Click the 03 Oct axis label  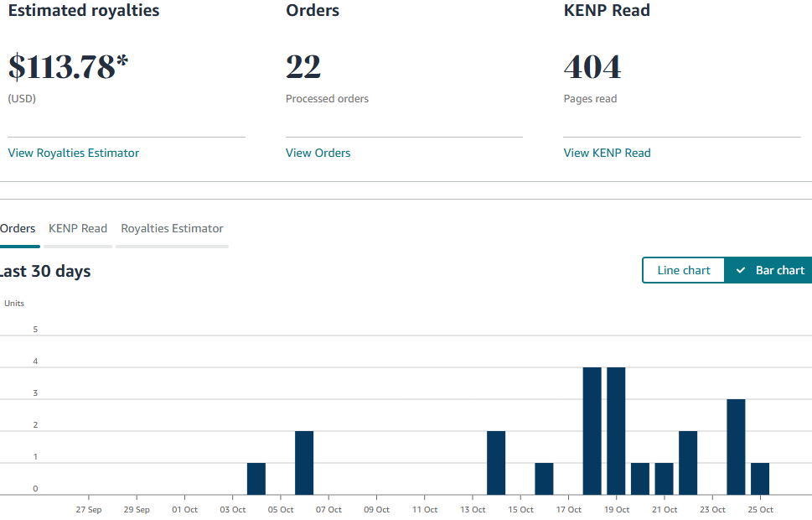coord(232,510)
